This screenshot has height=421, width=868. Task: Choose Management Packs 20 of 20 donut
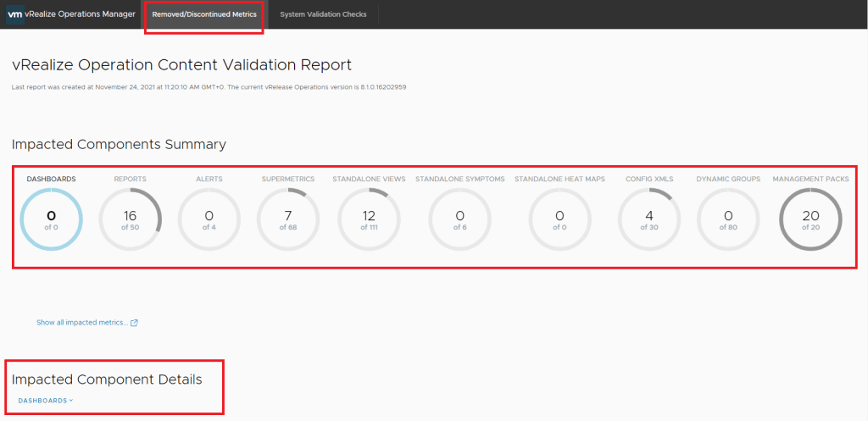[810, 219]
